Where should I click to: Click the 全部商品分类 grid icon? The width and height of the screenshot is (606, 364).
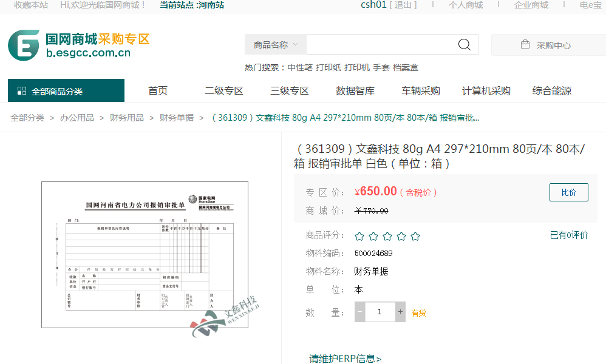pos(22,91)
